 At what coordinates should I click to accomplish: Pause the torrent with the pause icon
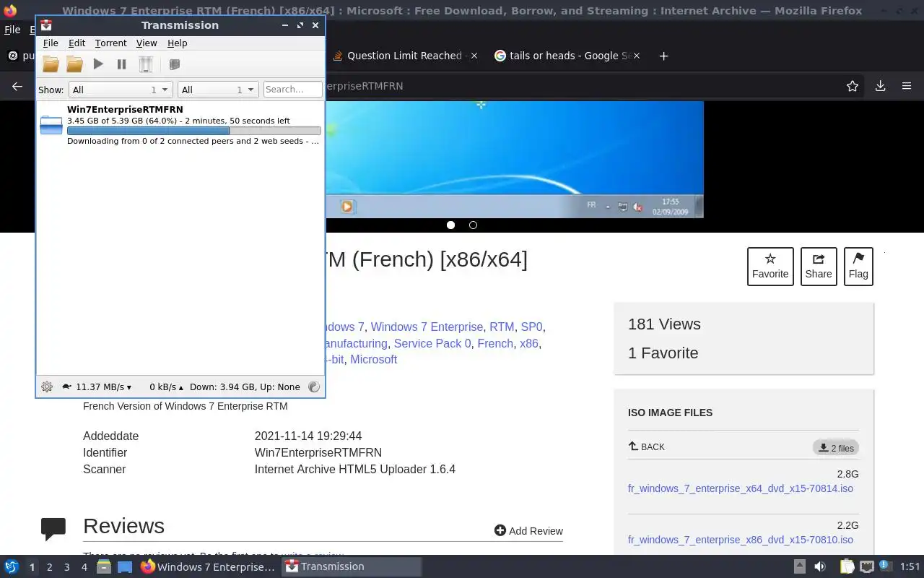tap(121, 64)
